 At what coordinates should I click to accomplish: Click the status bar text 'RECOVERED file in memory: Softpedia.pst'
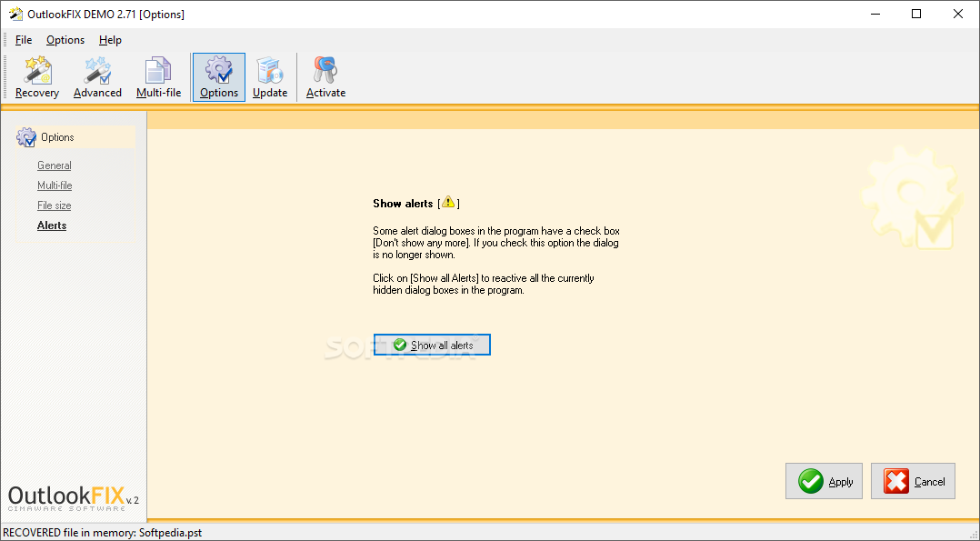(x=103, y=533)
